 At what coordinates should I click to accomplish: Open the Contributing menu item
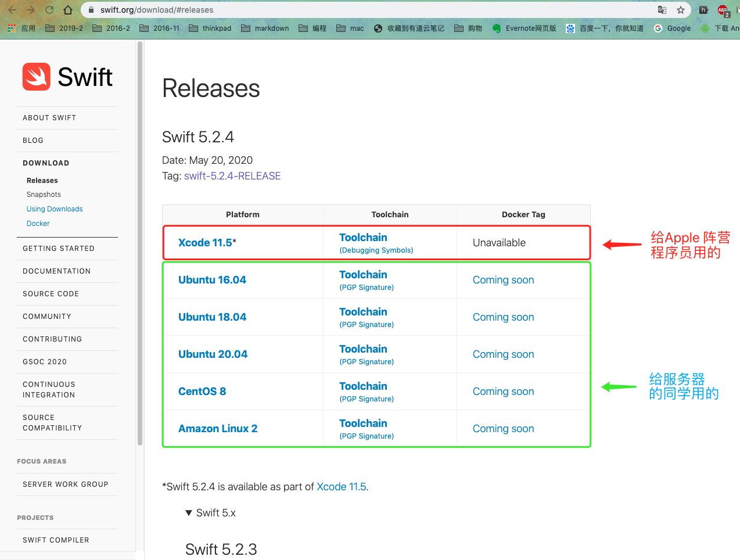tap(52, 339)
